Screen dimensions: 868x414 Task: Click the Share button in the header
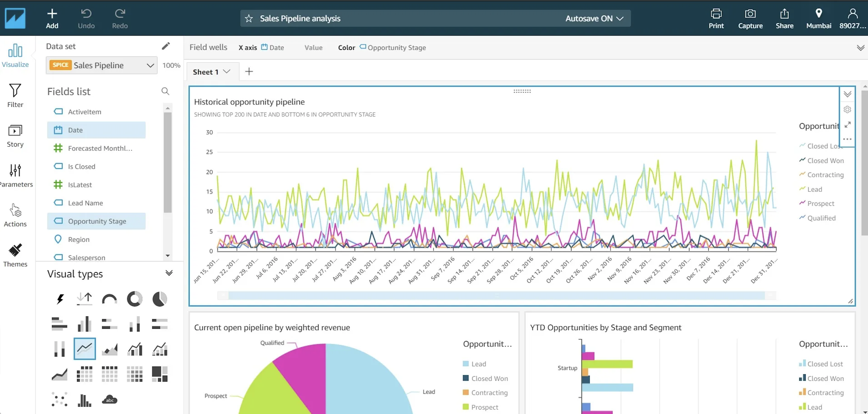coord(784,18)
